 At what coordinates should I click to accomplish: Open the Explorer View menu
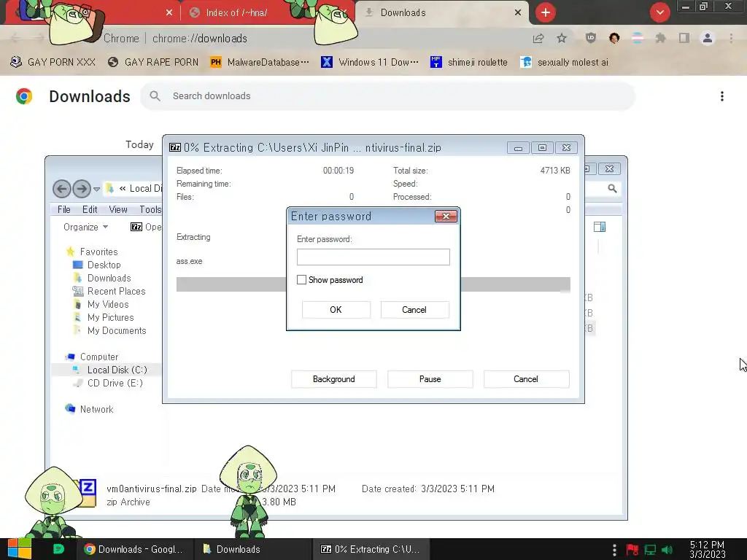click(117, 209)
